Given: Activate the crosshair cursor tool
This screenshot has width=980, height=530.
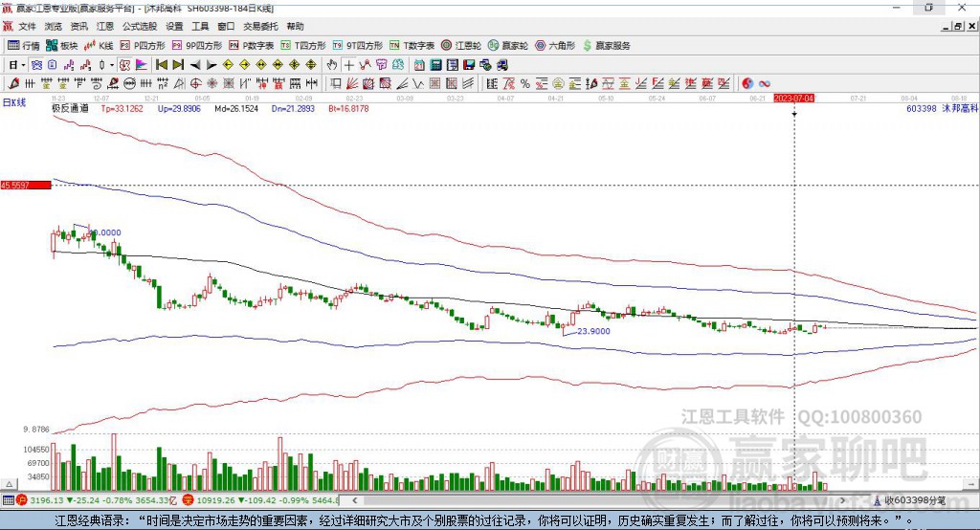Looking at the screenshot, I should pyautogui.click(x=348, y=64).
